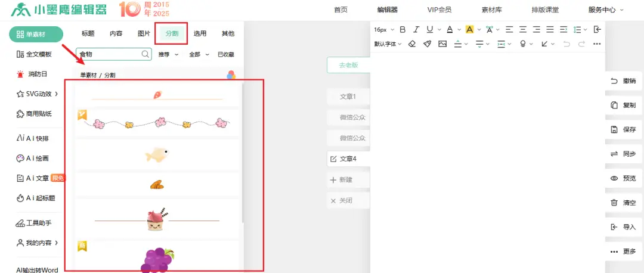Apply underline formatting
Image resolution: width=644 pixels, height=273 pixels.
429,30
